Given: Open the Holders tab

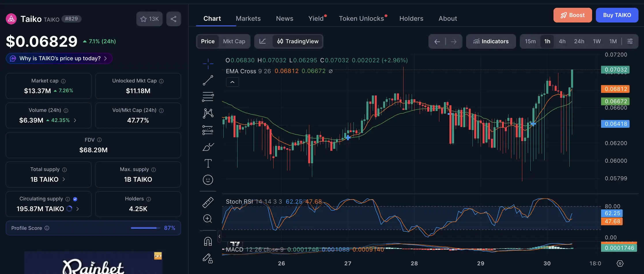Looking at the screenshot, I should [x=411, y=18].
